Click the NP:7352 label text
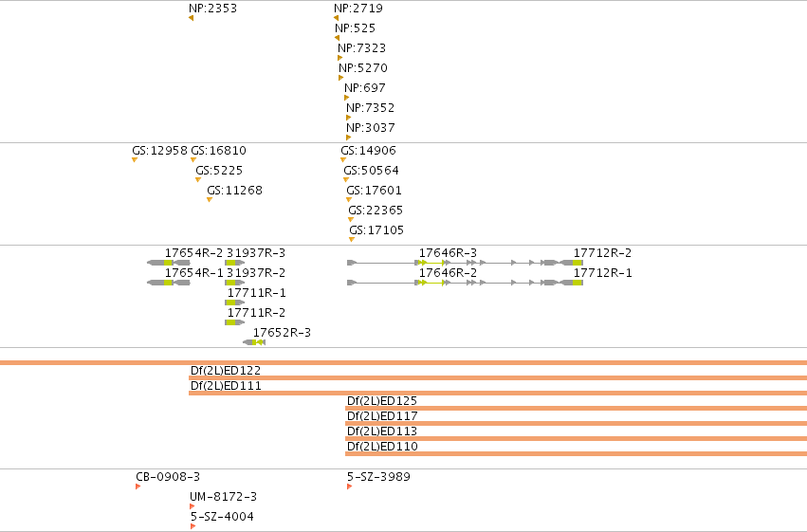Viewport: 807px width, 532px height. point(371,108)
